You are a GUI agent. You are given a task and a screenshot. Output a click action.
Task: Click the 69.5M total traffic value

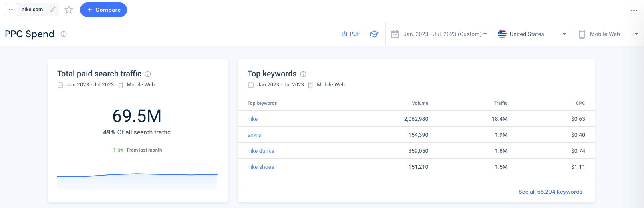pyautogui.click(x=137, y=116)
